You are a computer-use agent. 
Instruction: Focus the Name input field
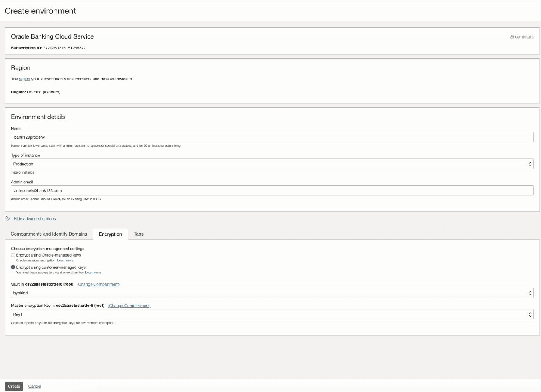pos(272,137)
